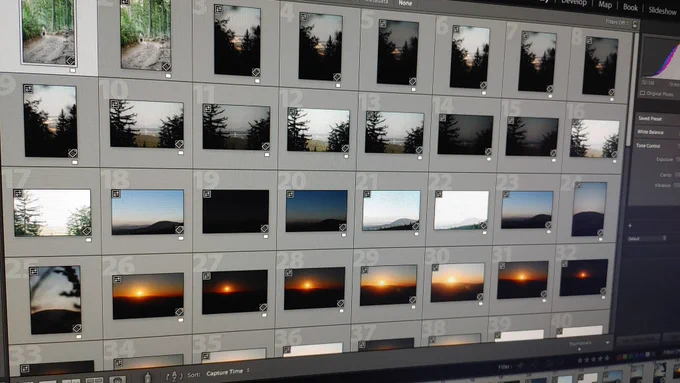This screenshot has width=680, height=383.
Task: Switch to the Develop module
Action: pos(573,3)
